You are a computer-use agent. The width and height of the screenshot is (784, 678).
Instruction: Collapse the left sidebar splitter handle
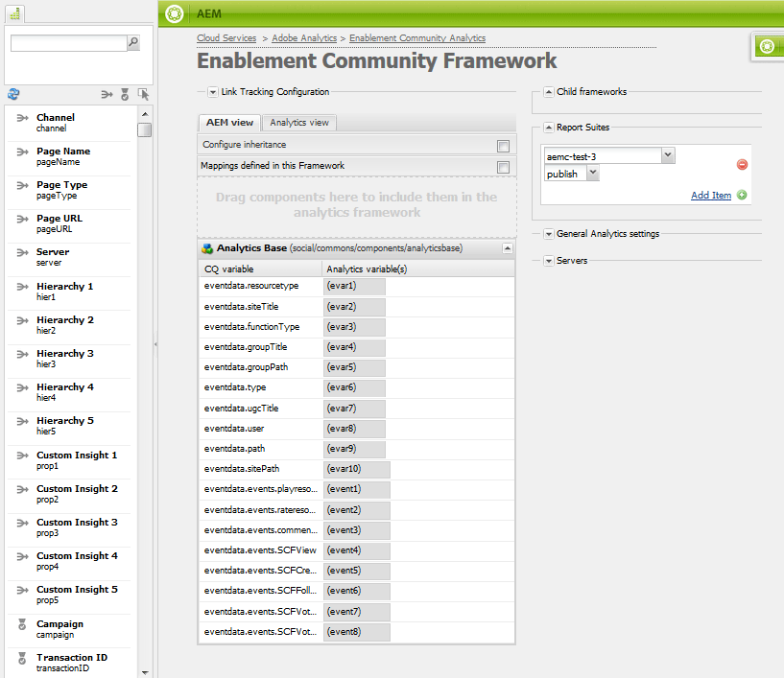click(x=155, y=344)
